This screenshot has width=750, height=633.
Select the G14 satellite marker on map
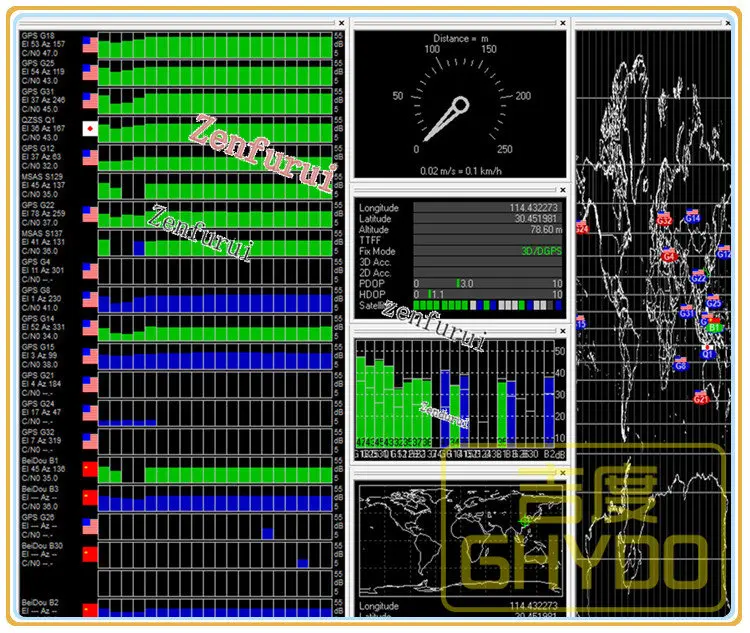692,217
